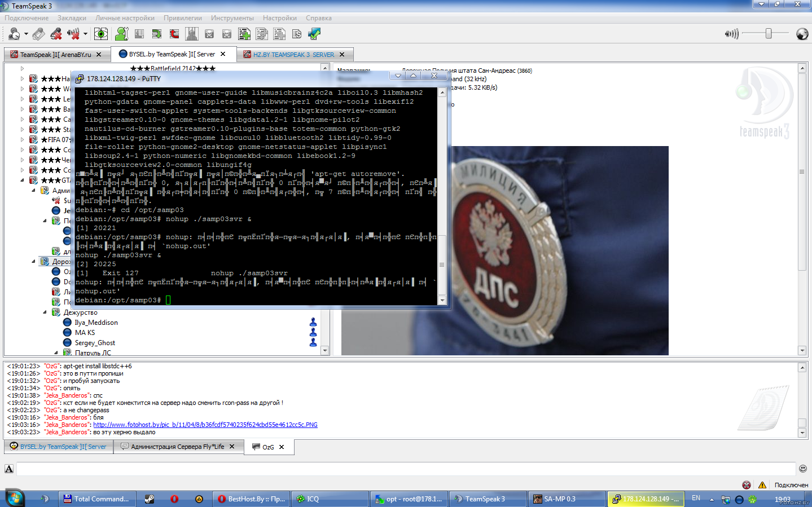Click the jail bars toolbar icon
This screenshot has height=507, width=812.
pyautogui.click(x=192, y=34)
